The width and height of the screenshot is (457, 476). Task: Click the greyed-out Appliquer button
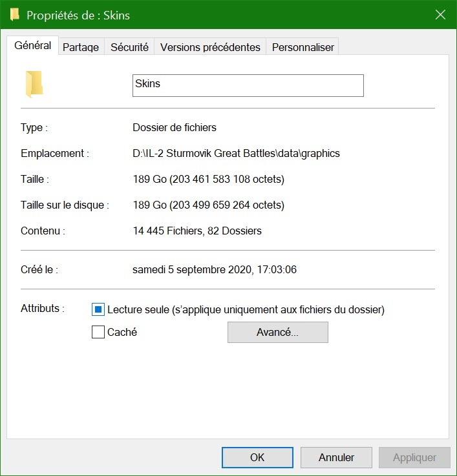(x=414, y=457)
